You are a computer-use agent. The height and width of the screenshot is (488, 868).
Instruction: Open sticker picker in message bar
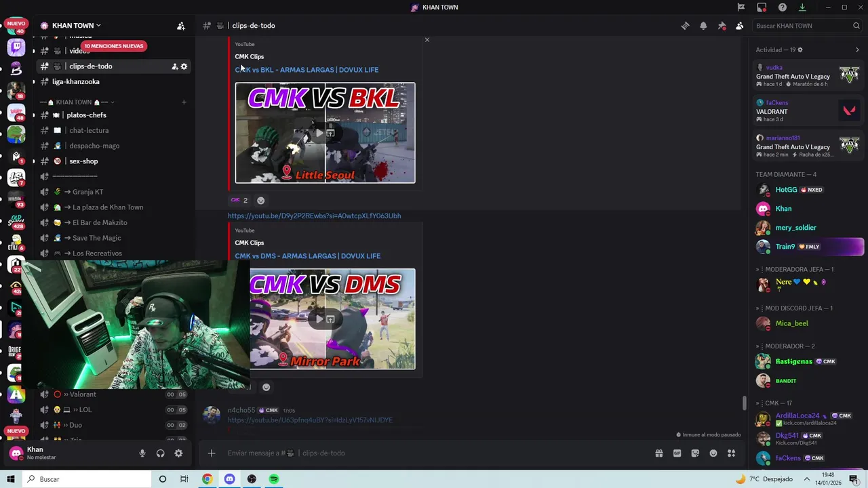click(x=695, y=453)
